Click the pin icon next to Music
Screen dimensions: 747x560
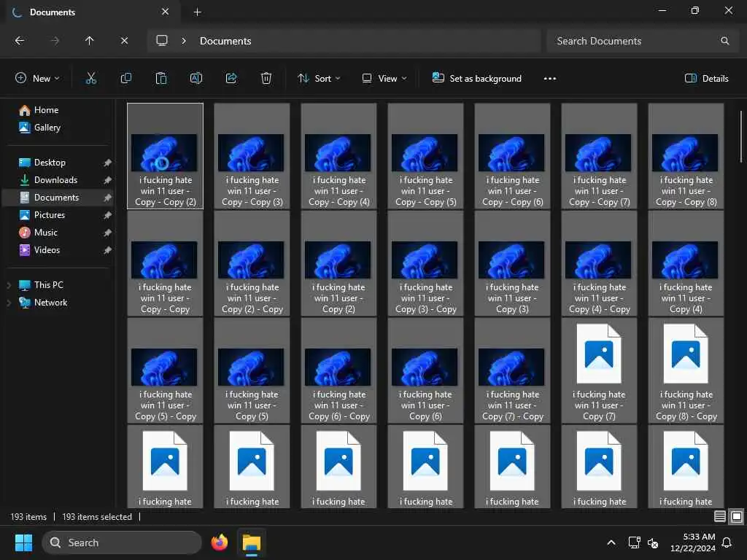108,233
